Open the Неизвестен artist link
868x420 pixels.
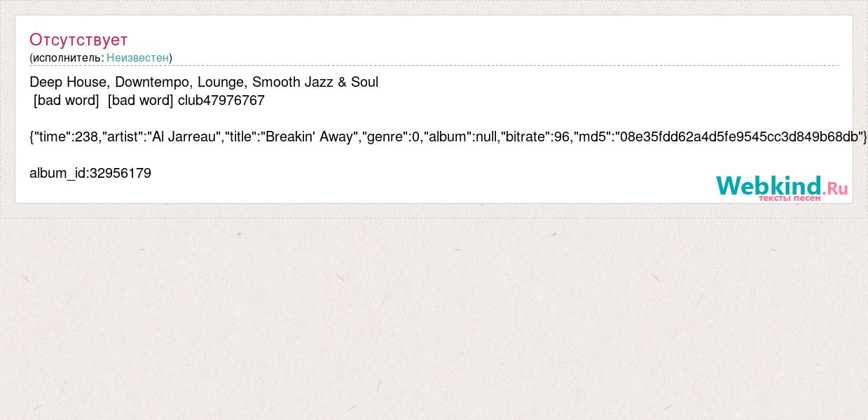coord(137,57)
